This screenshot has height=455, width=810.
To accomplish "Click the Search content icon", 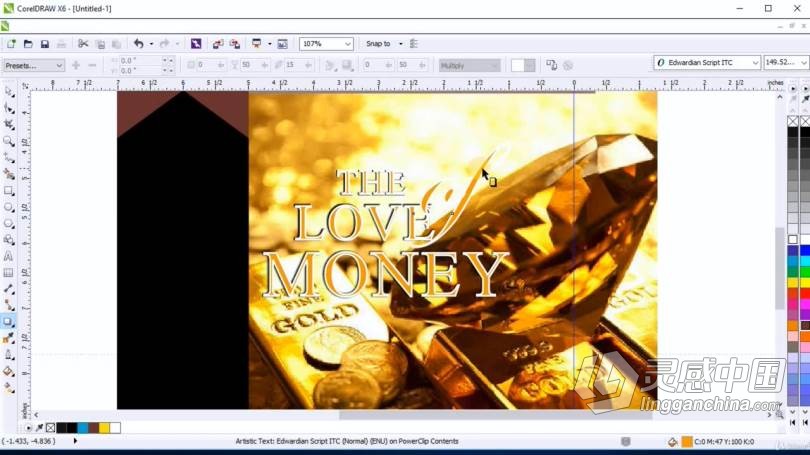I will [196, 44].
